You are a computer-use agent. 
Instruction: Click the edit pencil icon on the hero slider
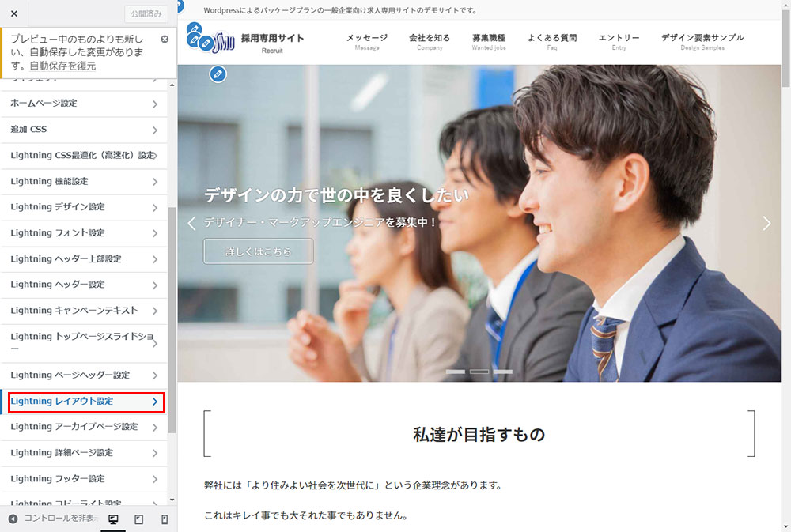click(x=218, y=74)
